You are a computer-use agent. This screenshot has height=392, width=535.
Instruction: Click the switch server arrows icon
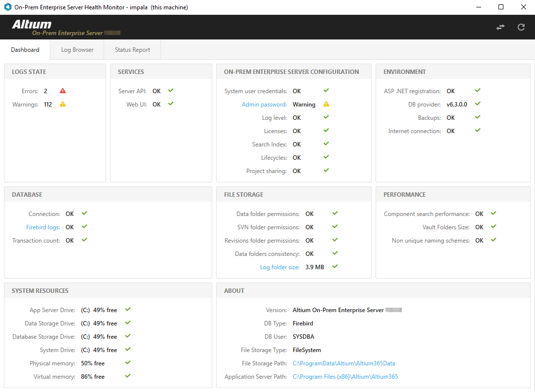[500, 27]
